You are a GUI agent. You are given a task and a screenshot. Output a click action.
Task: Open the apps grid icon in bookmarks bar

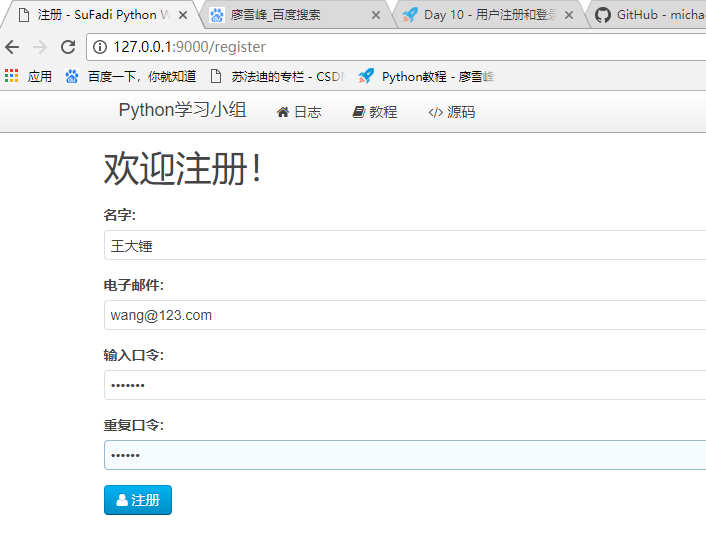coord(12,76)
